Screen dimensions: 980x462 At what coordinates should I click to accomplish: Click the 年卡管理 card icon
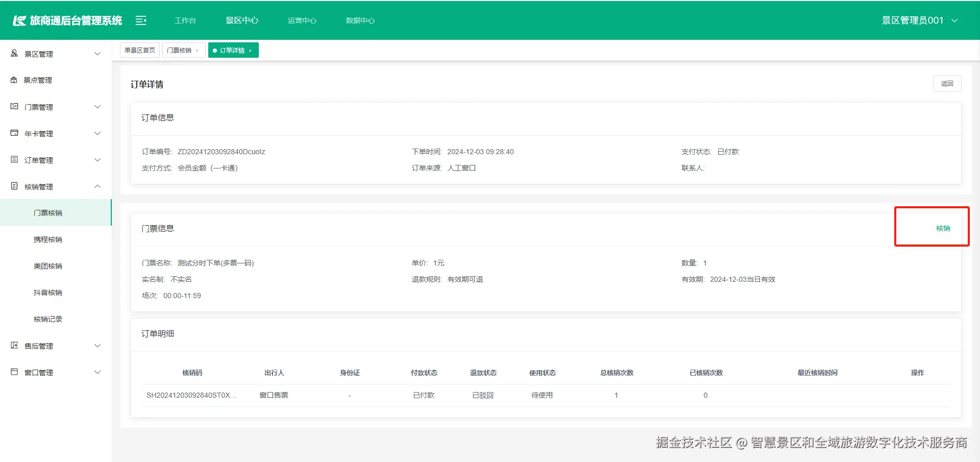[14, 133]
